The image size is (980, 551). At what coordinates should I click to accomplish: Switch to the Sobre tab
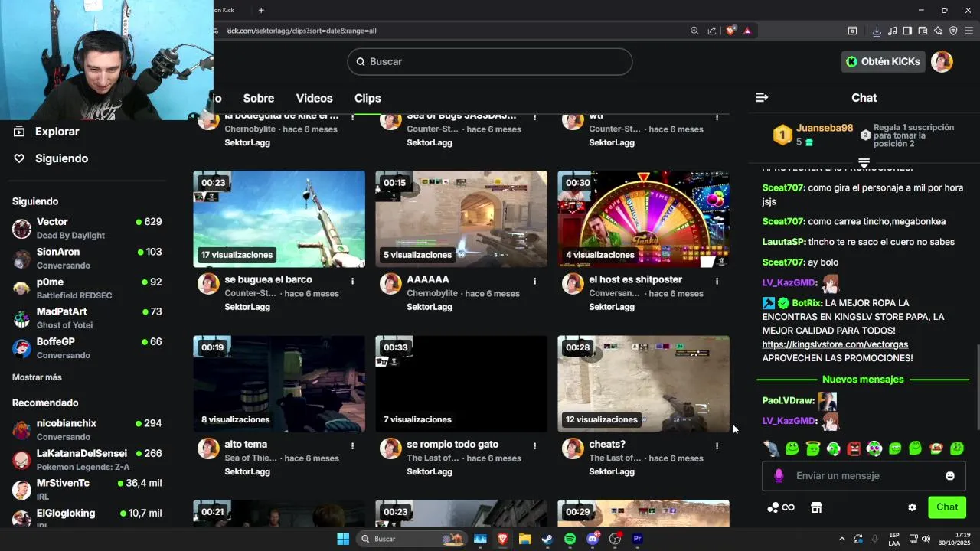pyautogui.click(x=259, y=98)
